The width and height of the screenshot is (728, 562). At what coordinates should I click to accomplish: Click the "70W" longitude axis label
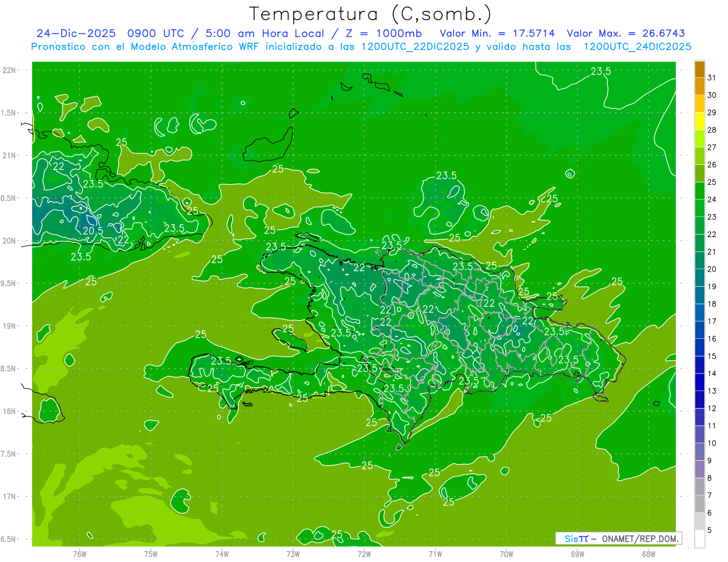507,554
